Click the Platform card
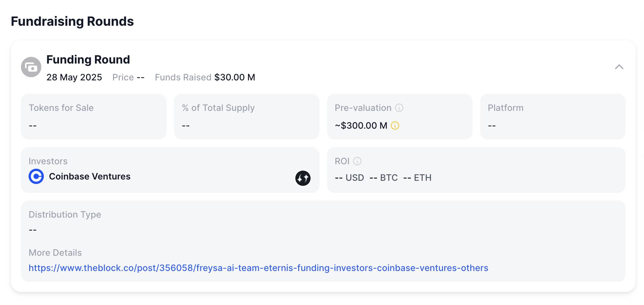 pyautogui.click(x=553, y=117)
